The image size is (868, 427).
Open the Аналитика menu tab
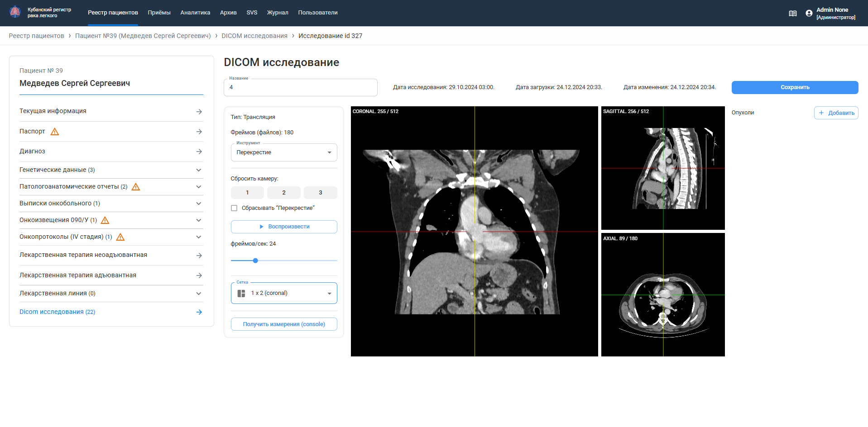[x=195, y=13]
